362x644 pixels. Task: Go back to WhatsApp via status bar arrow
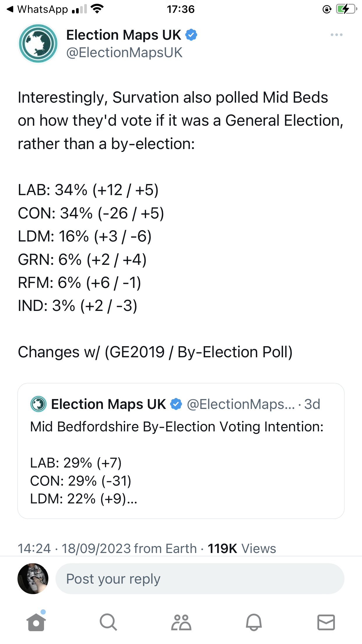click(x=10, y=9)
